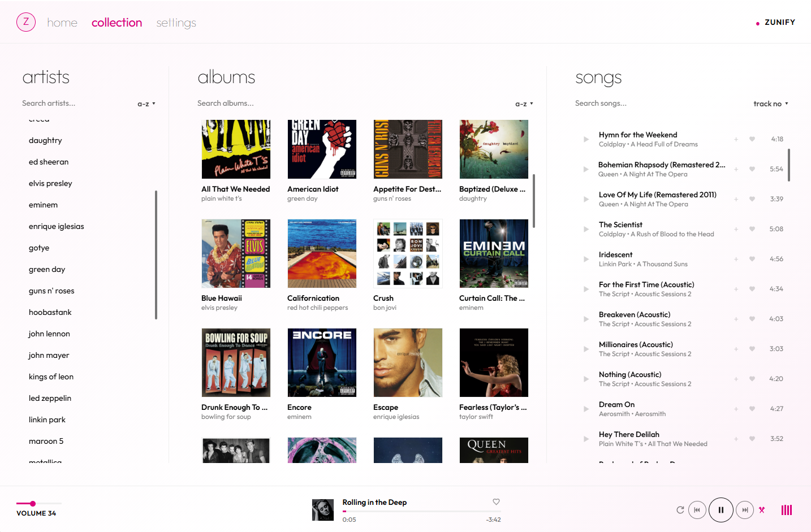Viewport: 811px width, 532px height.
Task: Play Hymn for the Weekend
Action: pos(586,139)
